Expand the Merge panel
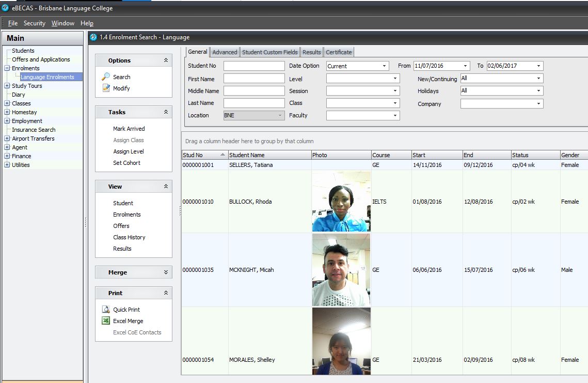Viewport: 588px width, 383px height. coord(166,272)
